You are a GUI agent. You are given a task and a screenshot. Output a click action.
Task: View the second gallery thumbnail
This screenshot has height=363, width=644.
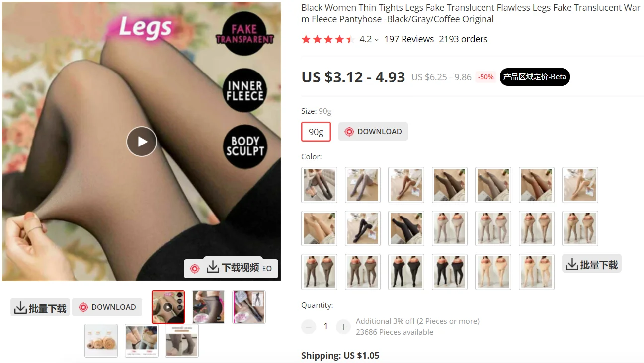[208, 307]
